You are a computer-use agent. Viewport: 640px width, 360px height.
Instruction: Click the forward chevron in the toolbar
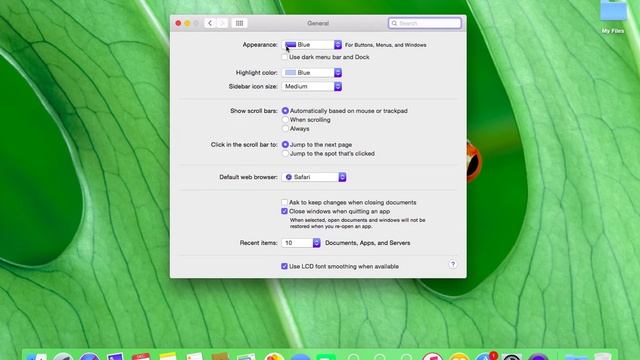coord(222,23)
